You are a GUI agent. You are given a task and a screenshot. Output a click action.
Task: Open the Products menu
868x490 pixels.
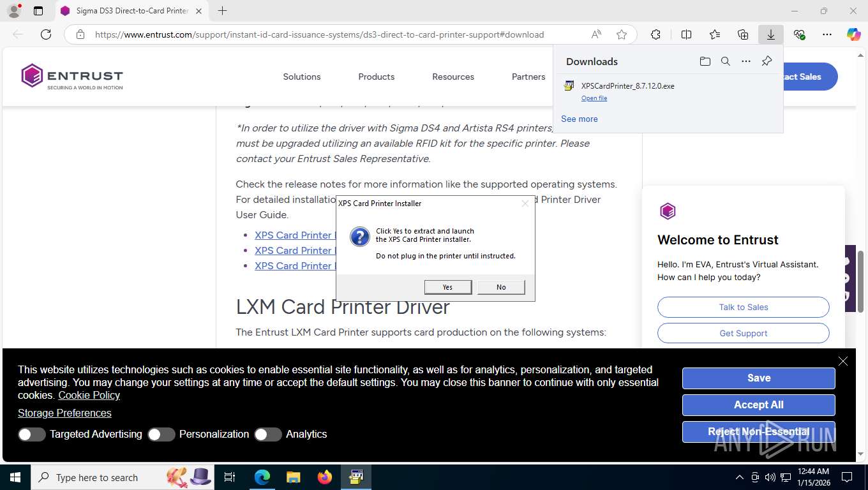click(377, 77)
